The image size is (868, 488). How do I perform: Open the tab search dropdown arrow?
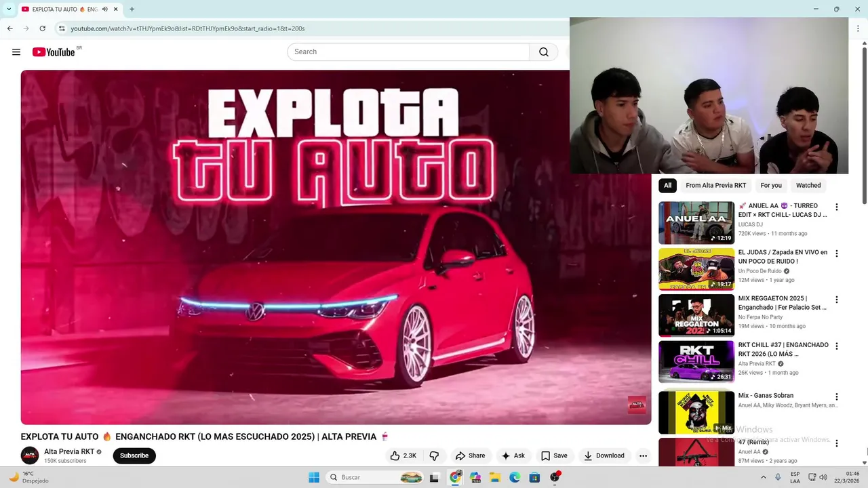(x=9, y=9)
